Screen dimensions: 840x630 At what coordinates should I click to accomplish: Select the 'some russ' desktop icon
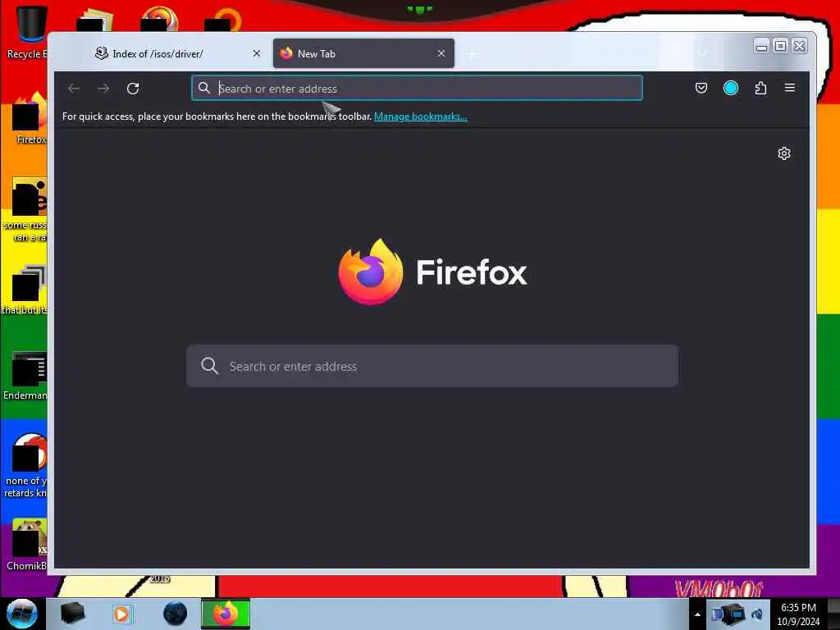[25, 209]
